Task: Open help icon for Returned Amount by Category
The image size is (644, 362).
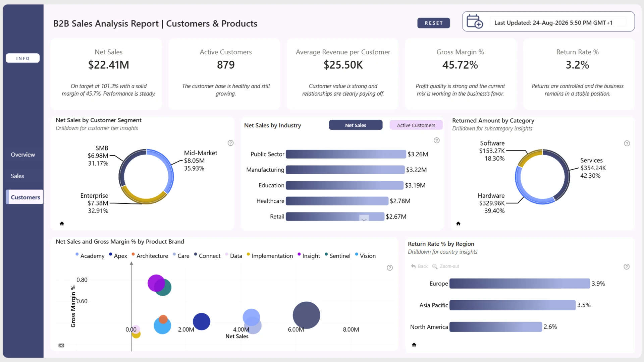Action: [627, 143]
